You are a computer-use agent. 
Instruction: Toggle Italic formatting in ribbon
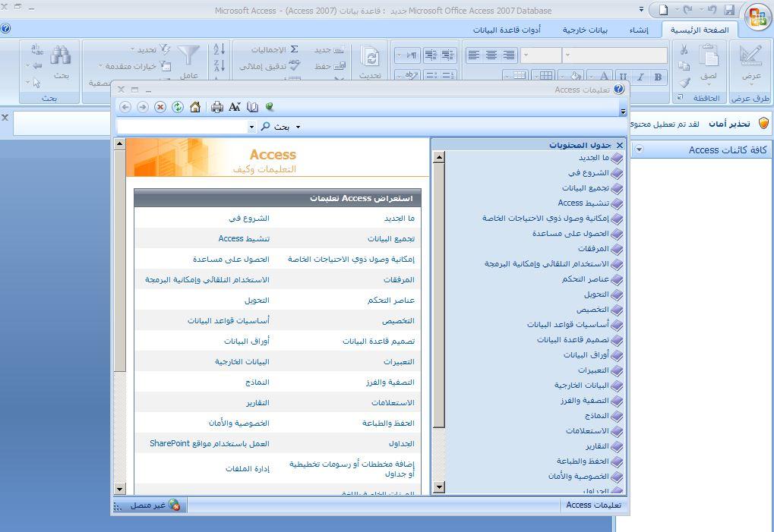click(640, 76)
